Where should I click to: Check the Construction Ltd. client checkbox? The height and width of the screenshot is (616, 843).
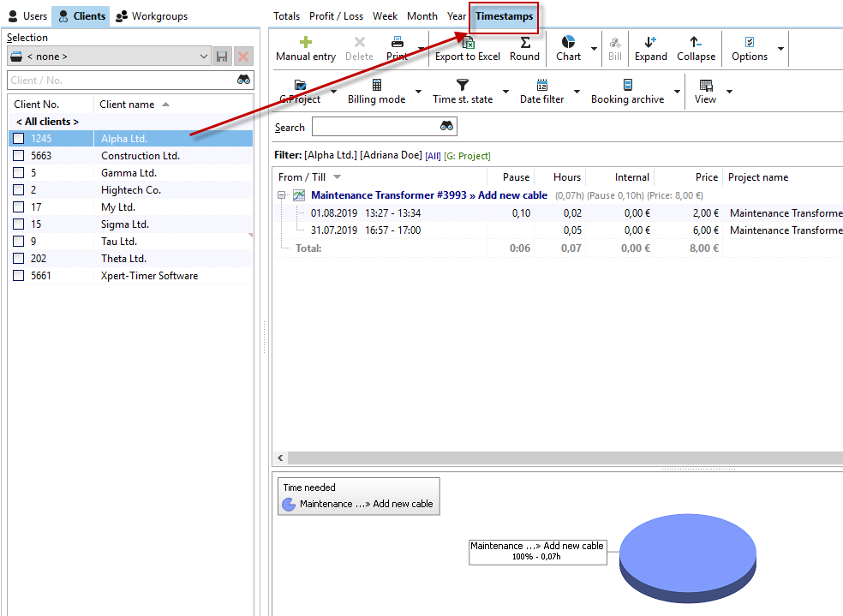(x=19, y=156)
